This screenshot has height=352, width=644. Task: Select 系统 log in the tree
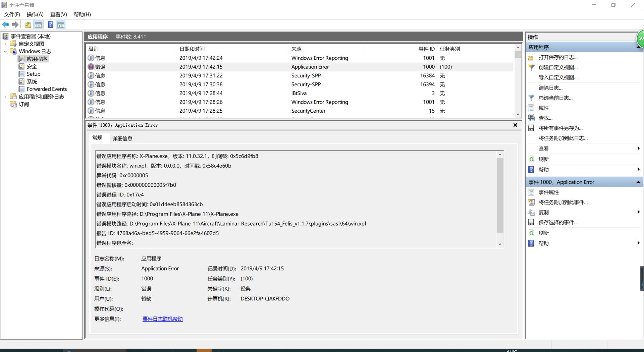[32, 81]
